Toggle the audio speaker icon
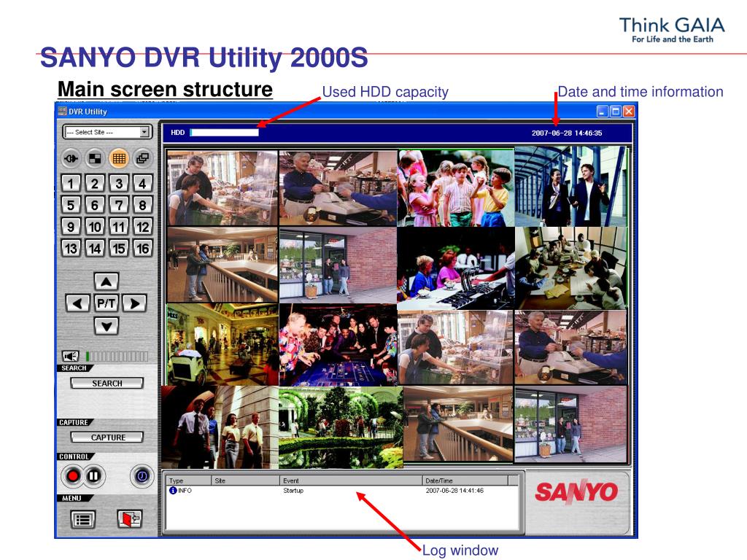 click(71, 356)
